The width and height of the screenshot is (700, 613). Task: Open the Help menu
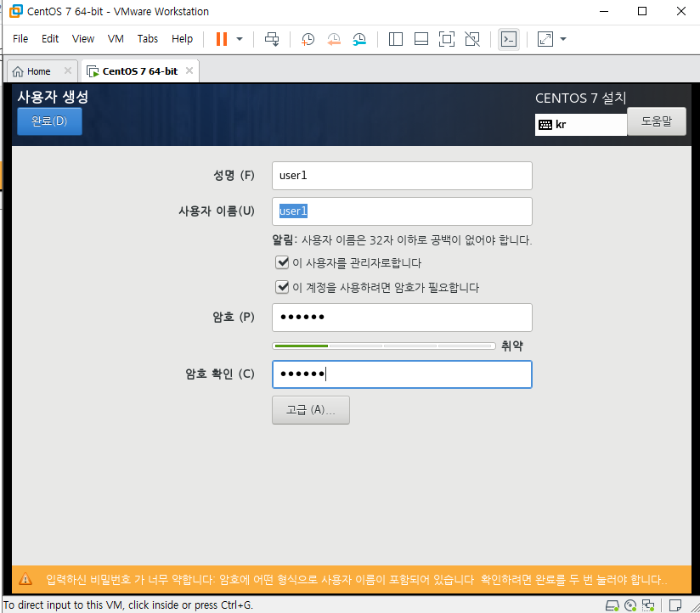[x=182, y=39]
